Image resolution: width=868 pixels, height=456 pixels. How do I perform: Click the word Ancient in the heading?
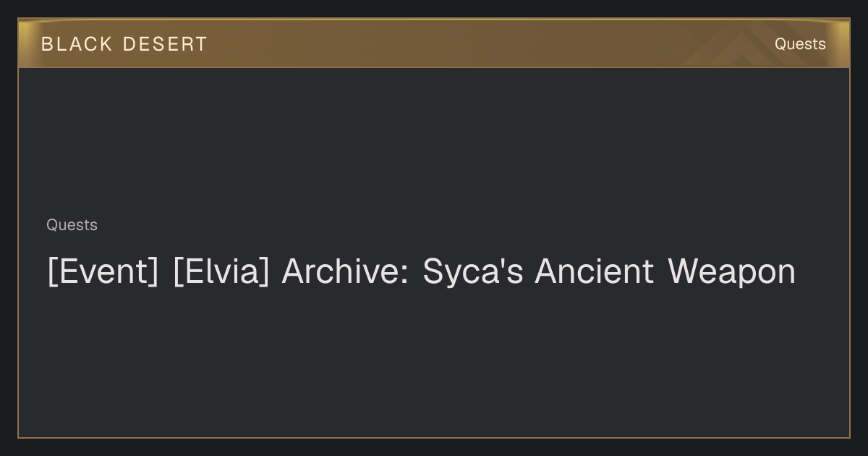tap(595, 272)
